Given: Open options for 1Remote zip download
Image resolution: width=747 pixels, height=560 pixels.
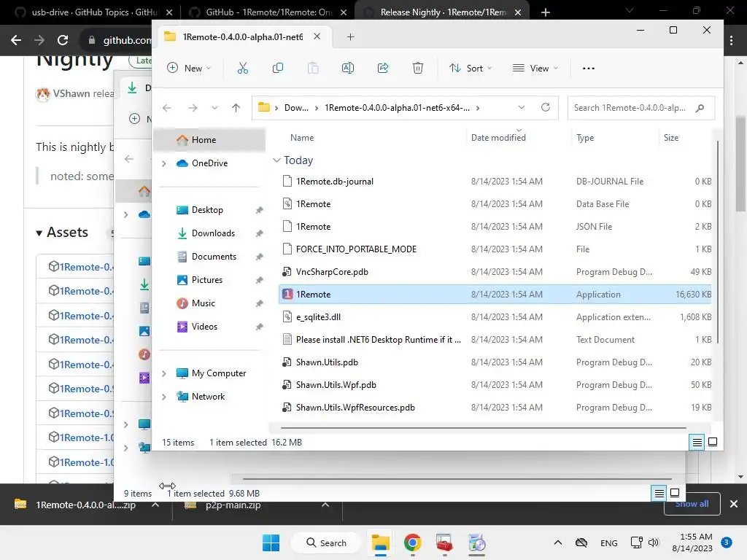Looking at the screenshot, I should coord(155,505).
